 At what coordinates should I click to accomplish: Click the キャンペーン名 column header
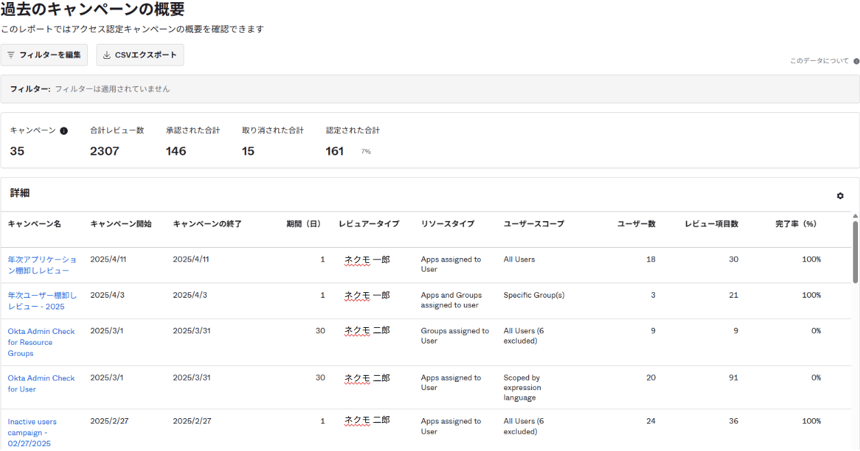35,224
